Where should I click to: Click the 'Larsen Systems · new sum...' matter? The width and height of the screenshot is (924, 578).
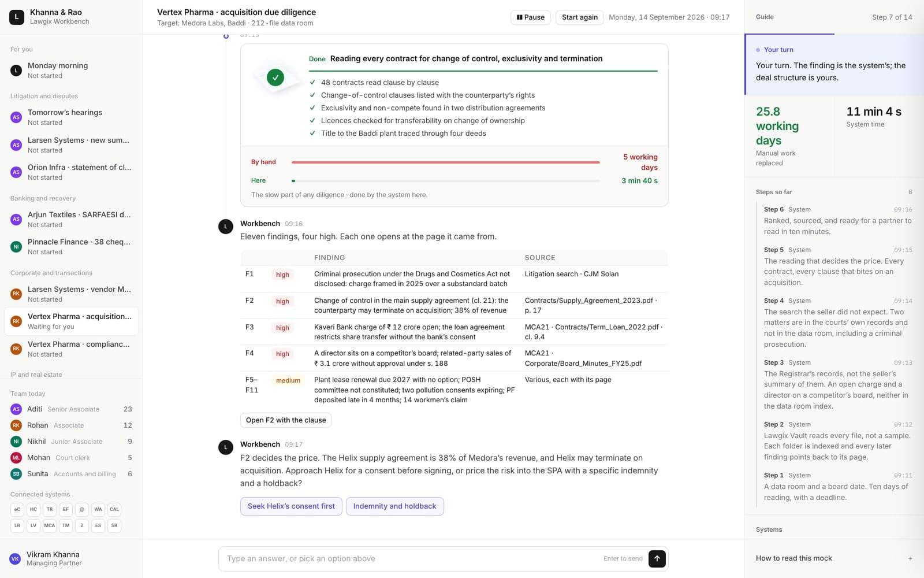(71, 145)
